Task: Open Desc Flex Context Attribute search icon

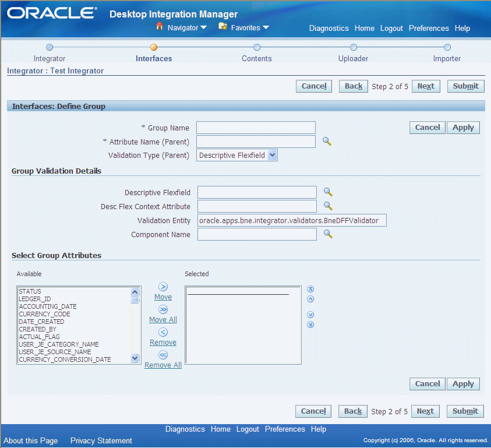Action: coord(328,206)
